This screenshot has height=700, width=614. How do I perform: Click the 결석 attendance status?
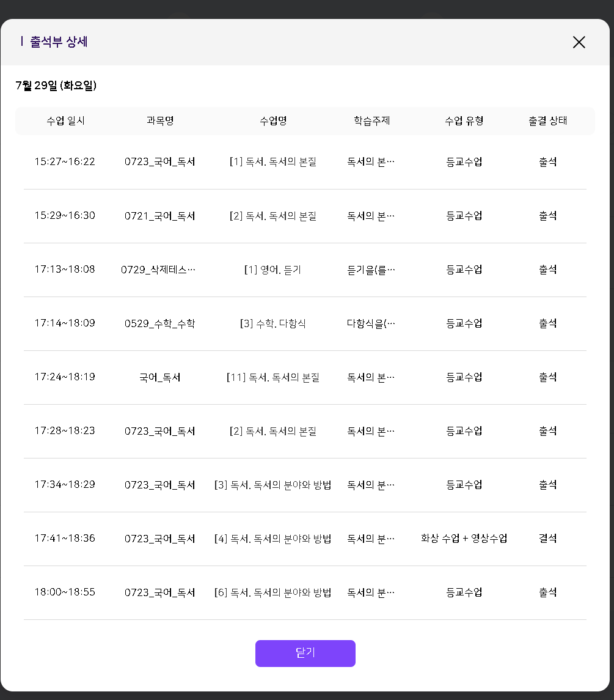tap(547, 539)
